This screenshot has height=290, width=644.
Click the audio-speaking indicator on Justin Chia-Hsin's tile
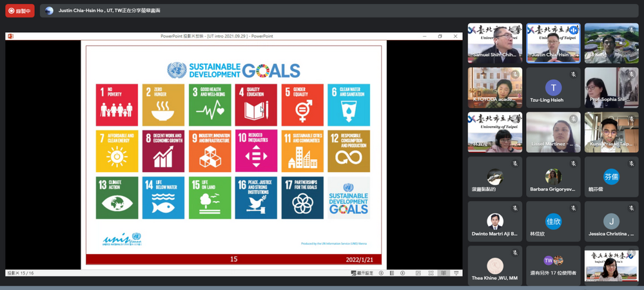pyautogui.click(x=573, y=30)
